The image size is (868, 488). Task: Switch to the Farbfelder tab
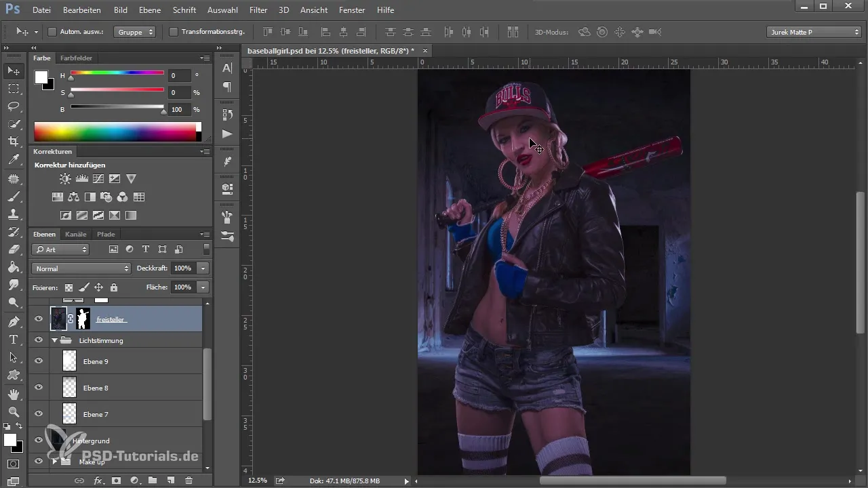click(76, 58)
